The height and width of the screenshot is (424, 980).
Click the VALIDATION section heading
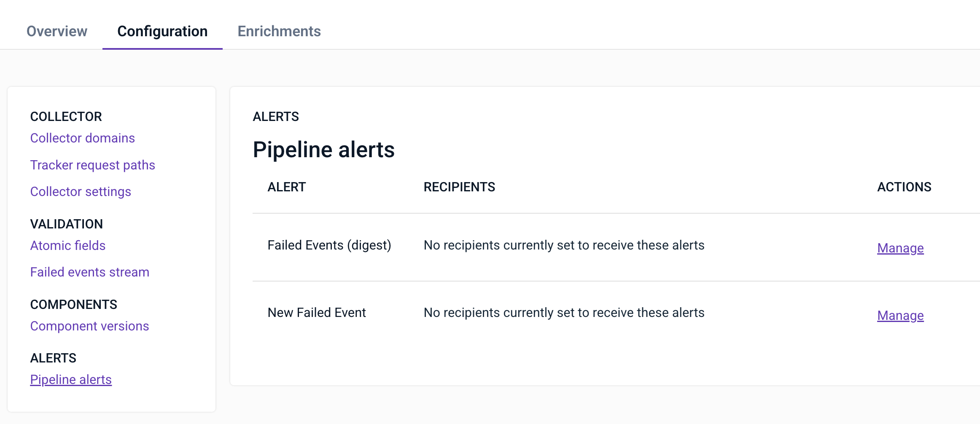(x=67, y=224)
